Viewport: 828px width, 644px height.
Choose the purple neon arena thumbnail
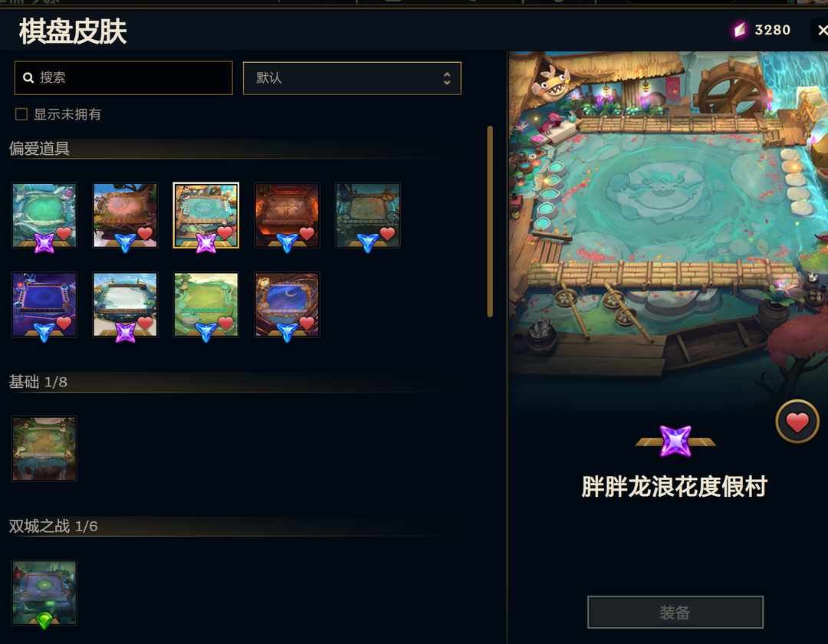click(44, 304)
